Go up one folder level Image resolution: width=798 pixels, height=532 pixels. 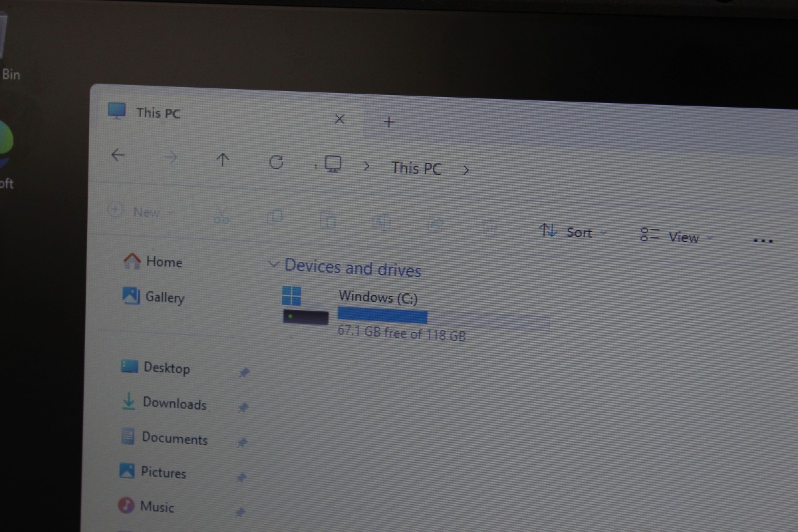pos(223,159)
